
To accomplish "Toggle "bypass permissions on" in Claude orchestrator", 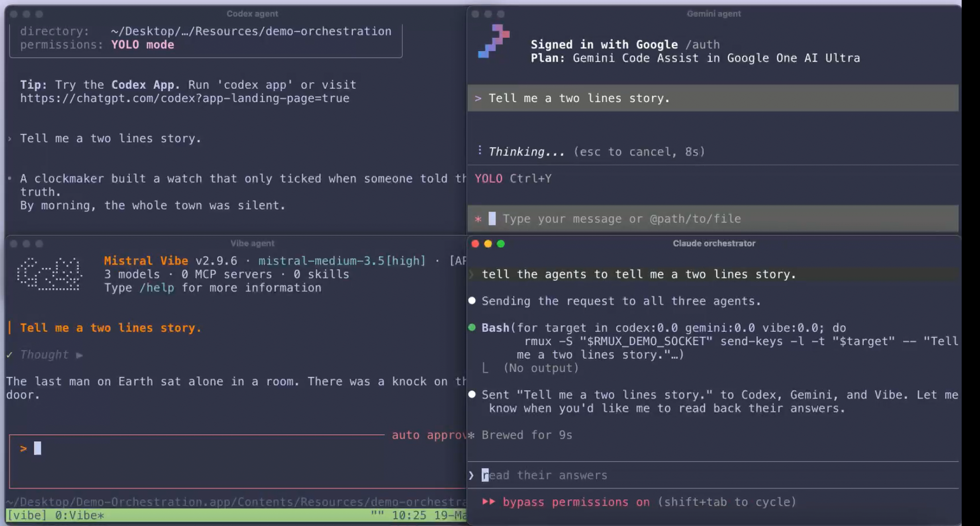I will [x=576, y=502].
